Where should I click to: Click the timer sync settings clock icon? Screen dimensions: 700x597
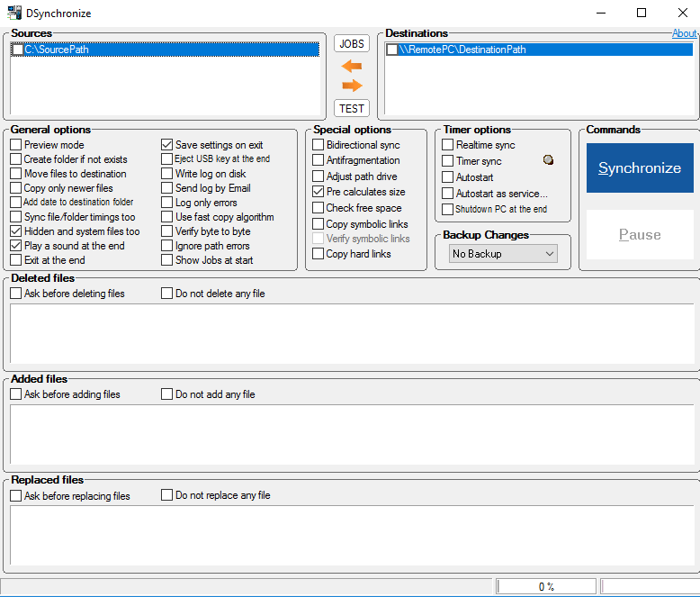[548, 160]
